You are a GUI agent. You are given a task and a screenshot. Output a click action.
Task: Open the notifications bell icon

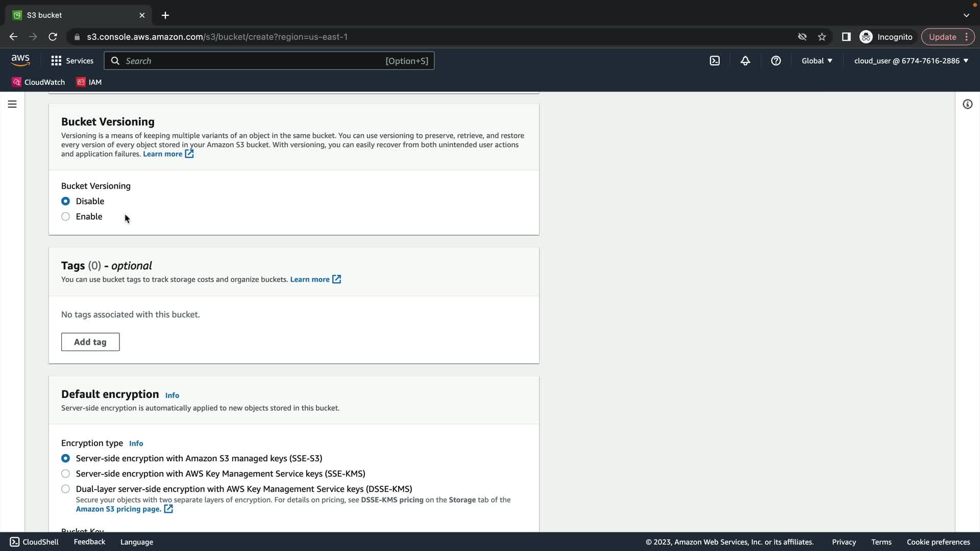point(745,61)
